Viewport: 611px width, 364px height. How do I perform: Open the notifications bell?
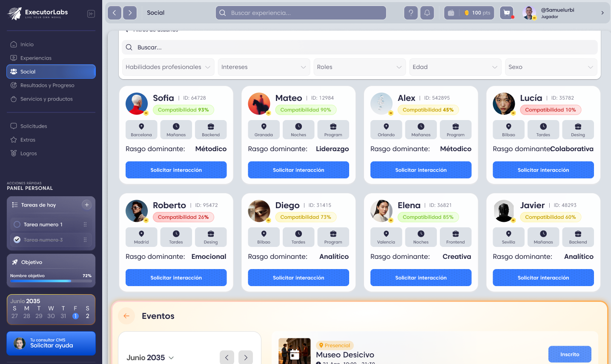click(x=427, y=13)
